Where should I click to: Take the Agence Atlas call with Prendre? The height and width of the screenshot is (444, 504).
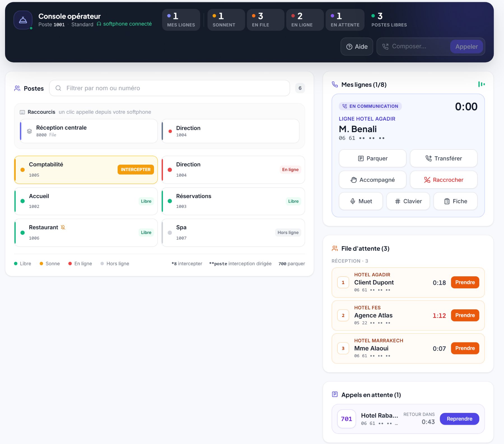[465, 316]
